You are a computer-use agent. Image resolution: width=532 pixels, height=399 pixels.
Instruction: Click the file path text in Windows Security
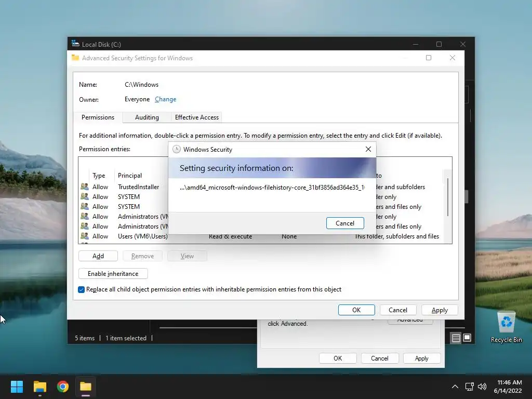[x=272, y=187]
